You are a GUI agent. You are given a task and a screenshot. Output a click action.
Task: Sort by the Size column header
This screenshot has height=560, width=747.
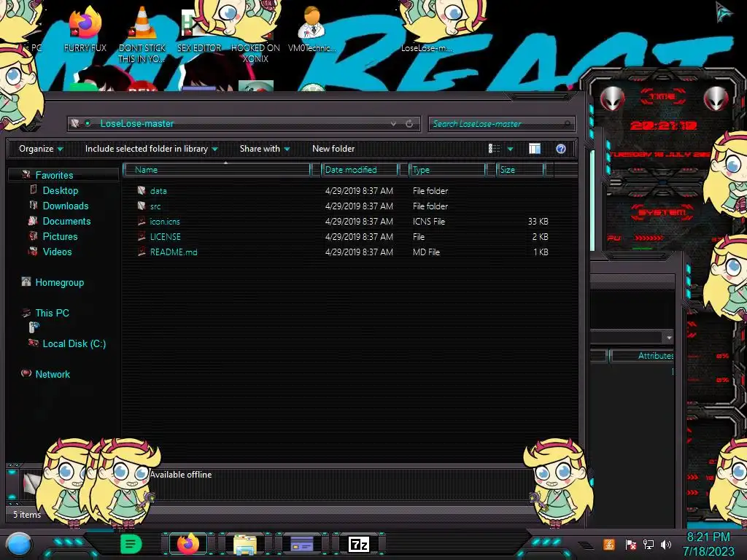pyautogui.click(x=520, y=170)
